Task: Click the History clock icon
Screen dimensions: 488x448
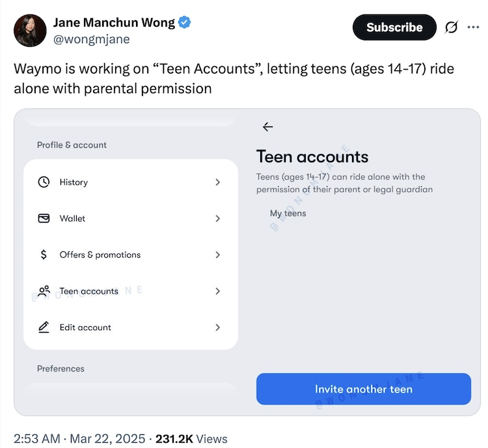Action: click(44, 182)
